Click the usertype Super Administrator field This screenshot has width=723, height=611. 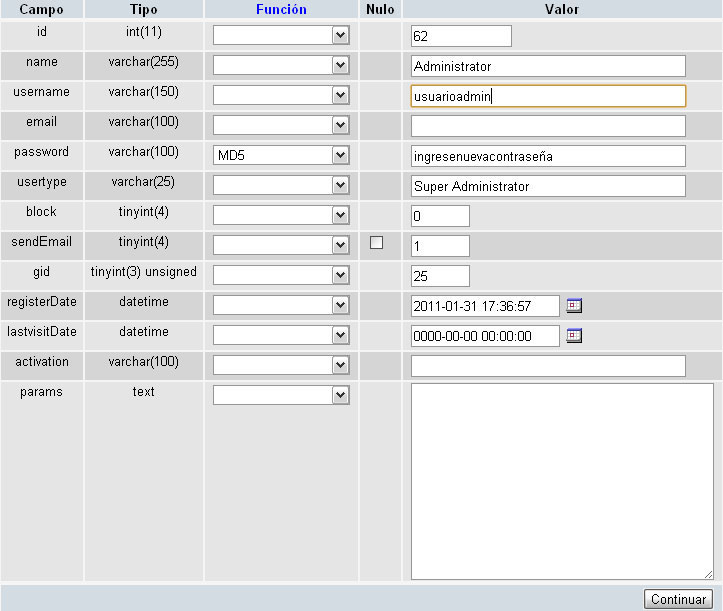548,186
